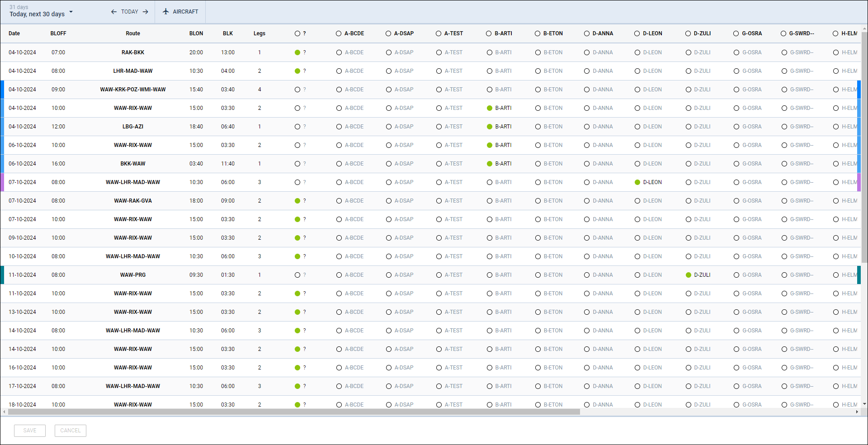Select the WAW-KRK-POZ-WMI-WAW route cell
The image size is (868, 445).
(x=133, y=90)
